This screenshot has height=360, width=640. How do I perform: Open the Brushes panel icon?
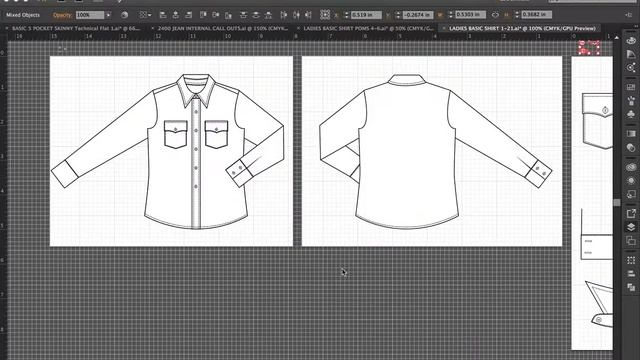pos(631,100)
